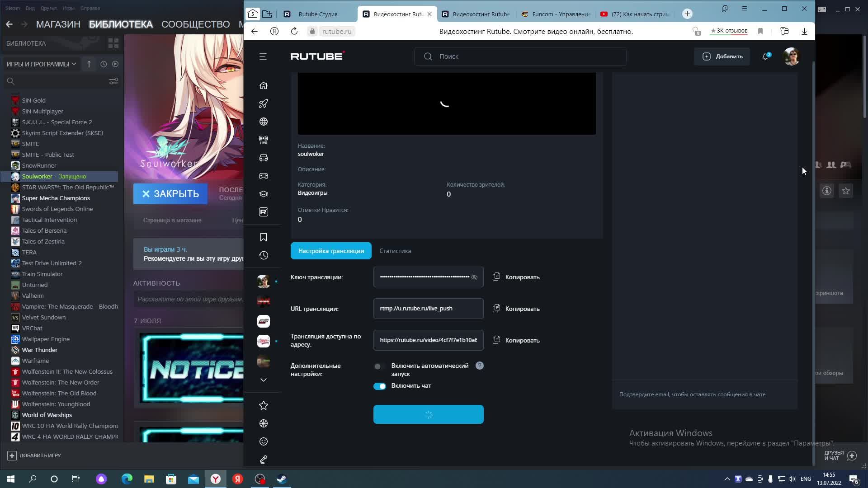Click the Rutube search field
868x488 pixels.
(520, 56)
